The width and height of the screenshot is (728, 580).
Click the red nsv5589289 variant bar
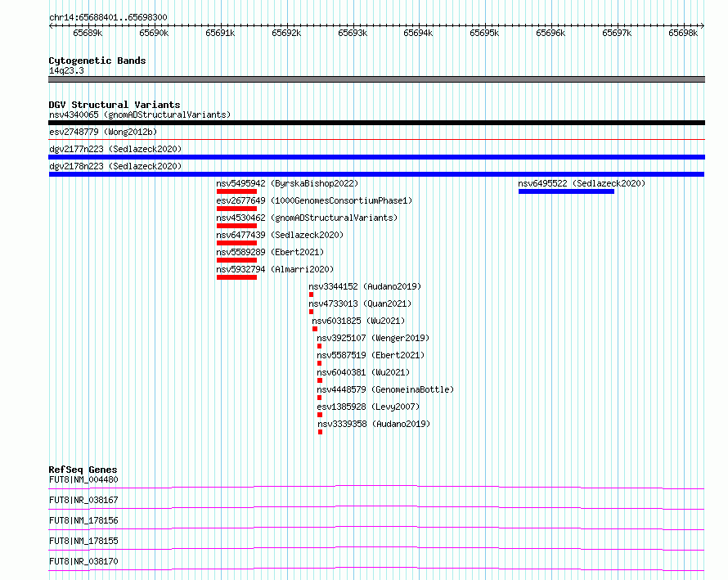tap(236, 260)
